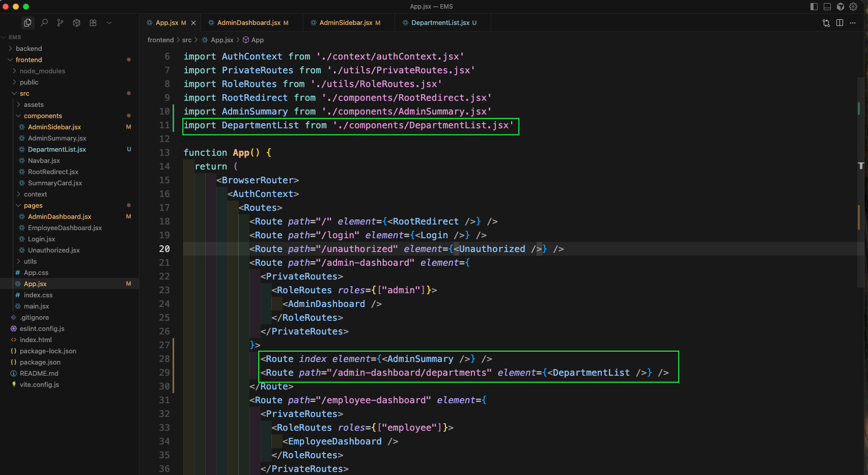Toggle bottom panel layout icon

[827, 7]
